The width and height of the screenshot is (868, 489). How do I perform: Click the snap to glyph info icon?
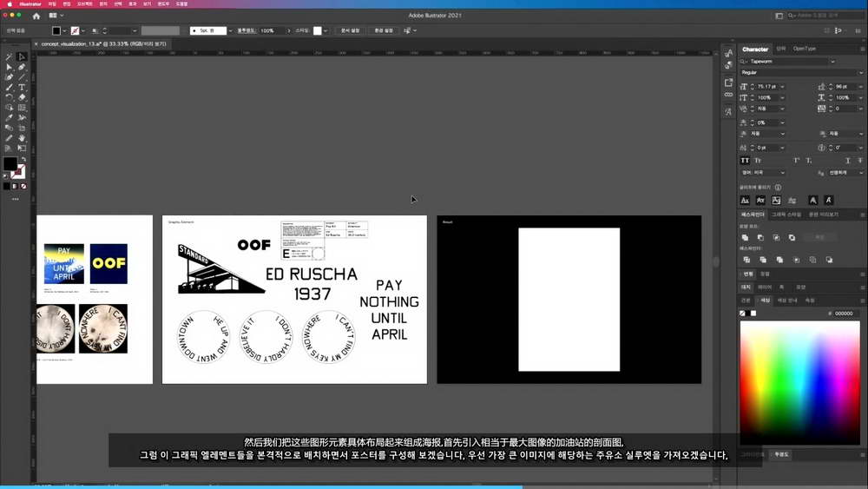point(779,188)
